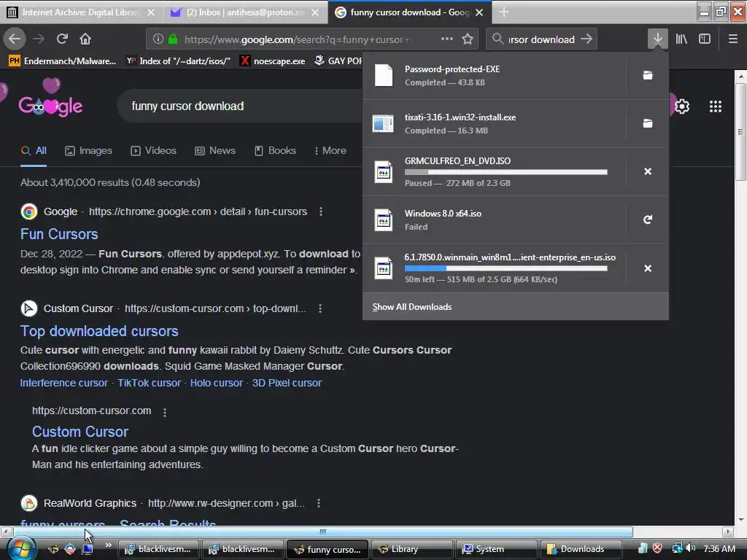The image size is (747, 560).
Task: Open Interference cursor sublink
Action: tap(64, 383)
